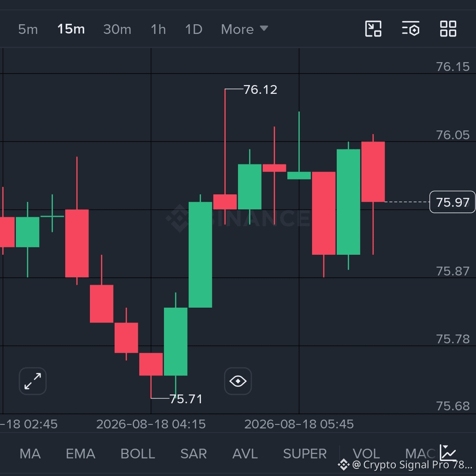The image size is (476, 476).
Task: Click the 75.68 price axis label
Action: click(x=453, y=406)
